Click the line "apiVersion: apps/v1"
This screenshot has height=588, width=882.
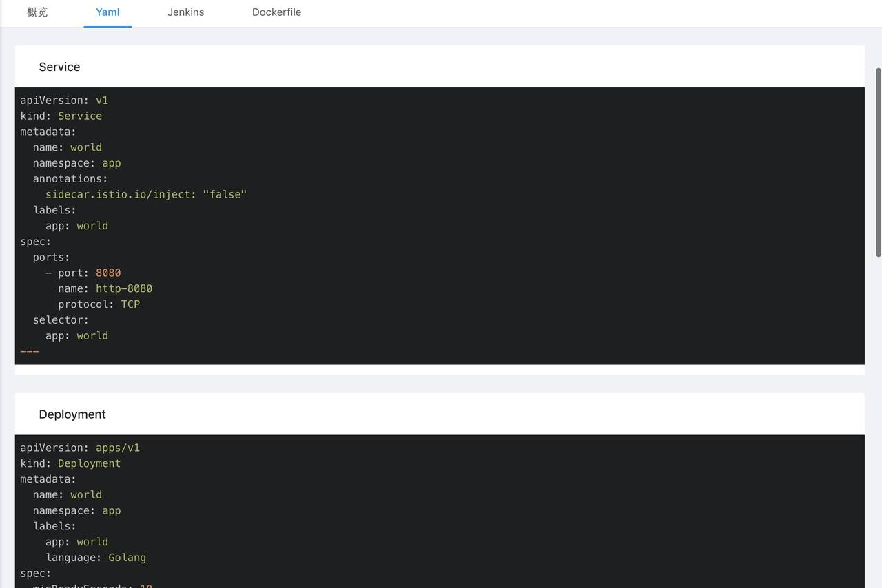click(x=80, y=448)
